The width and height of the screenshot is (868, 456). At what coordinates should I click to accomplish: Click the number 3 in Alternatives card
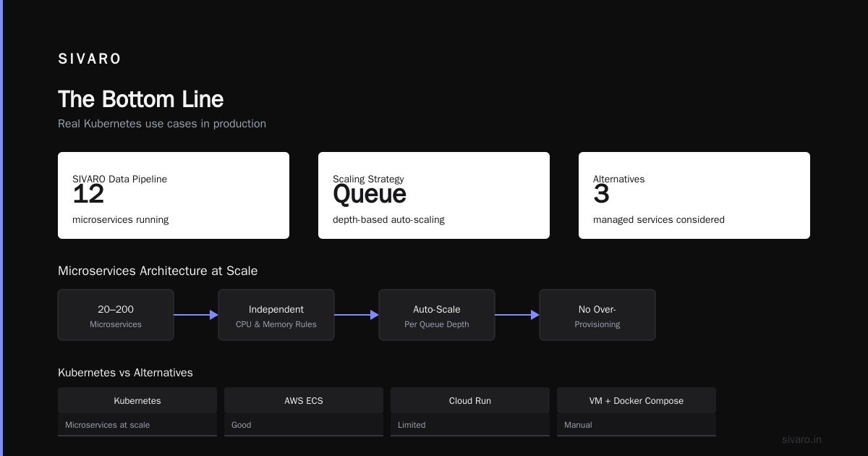point(601,194)
